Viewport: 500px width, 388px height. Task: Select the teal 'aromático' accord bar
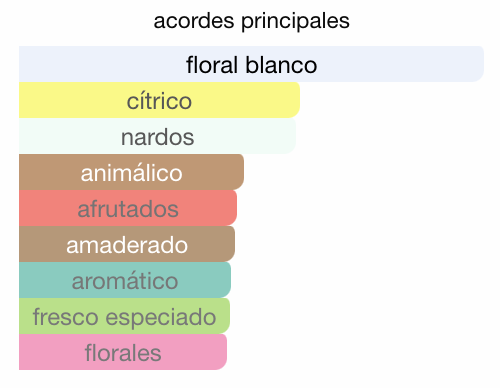125,280
